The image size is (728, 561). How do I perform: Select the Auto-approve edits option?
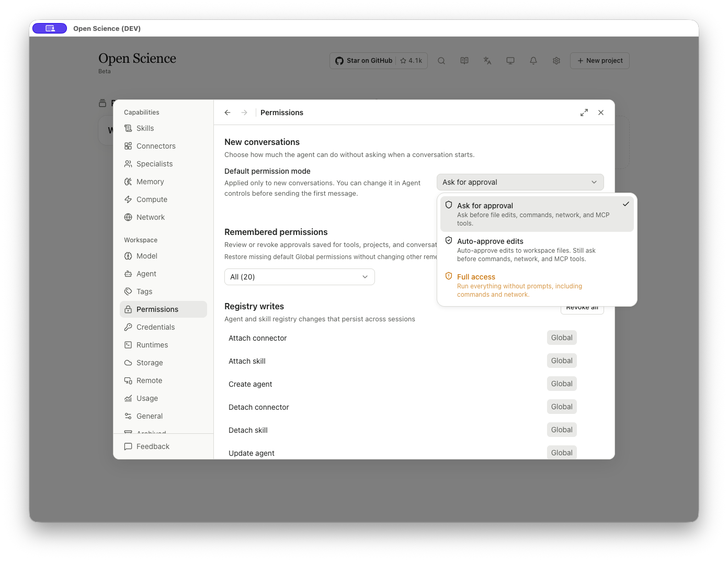(x=537, y=250)
